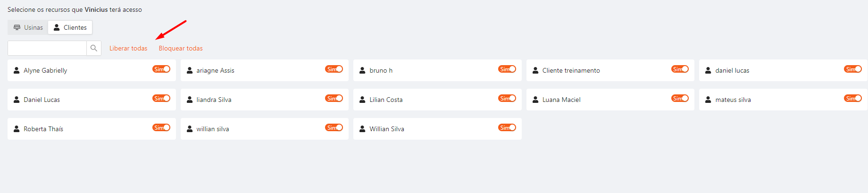Turn off the Luana Maciel toggle
This screenshot has width=868, height=193.
coord(680,99)
